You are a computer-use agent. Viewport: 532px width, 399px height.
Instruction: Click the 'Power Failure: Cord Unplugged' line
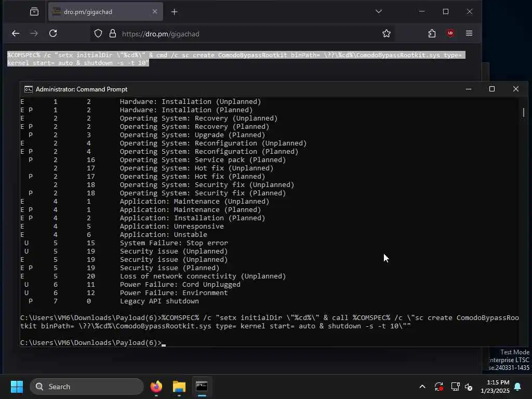coord(180,285)
